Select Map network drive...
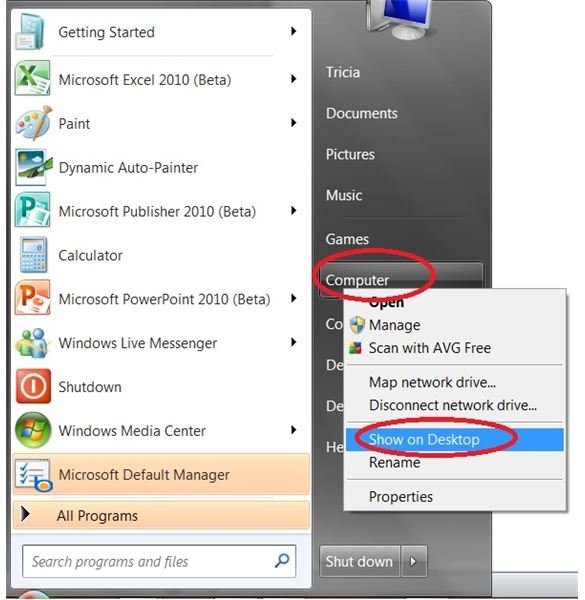585x600 pixels. tap(455, 382)
